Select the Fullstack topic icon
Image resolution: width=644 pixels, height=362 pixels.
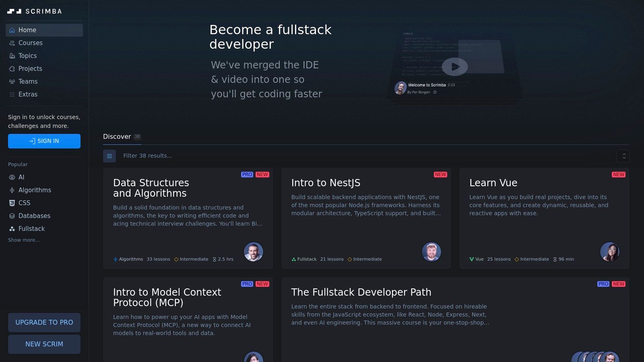[x=12, y=228]
